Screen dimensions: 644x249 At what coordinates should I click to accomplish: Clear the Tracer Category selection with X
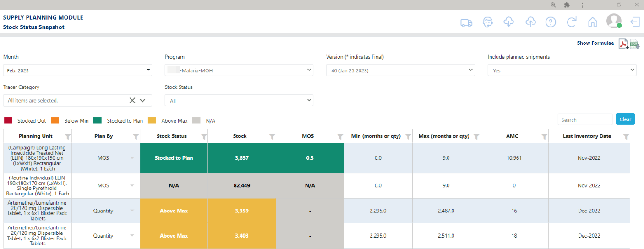(132, 100)
